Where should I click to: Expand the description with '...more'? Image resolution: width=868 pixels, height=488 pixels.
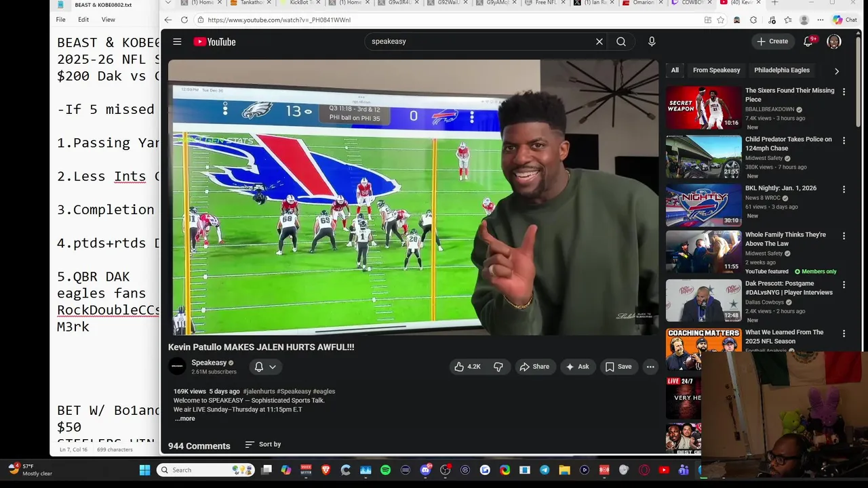(x=184, y=419)
